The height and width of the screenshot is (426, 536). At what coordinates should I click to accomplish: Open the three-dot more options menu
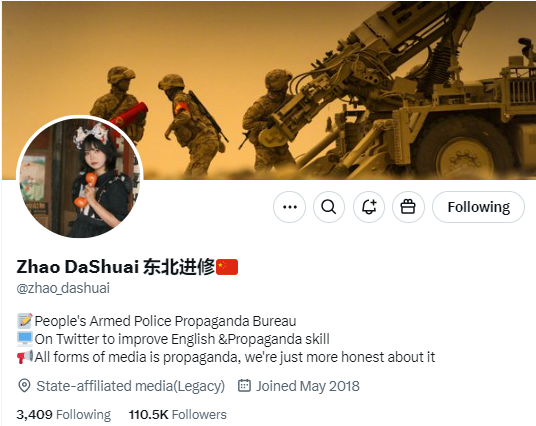pyautogui.click(x=290, y=207)
